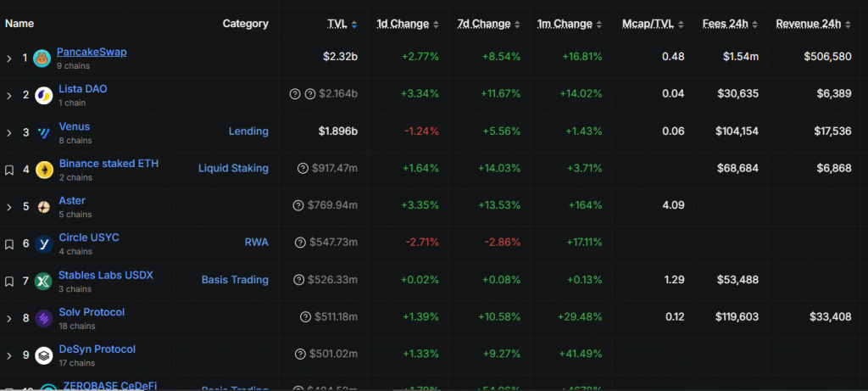Open the RWA category link
868x391 pixels.
point(256,243)
